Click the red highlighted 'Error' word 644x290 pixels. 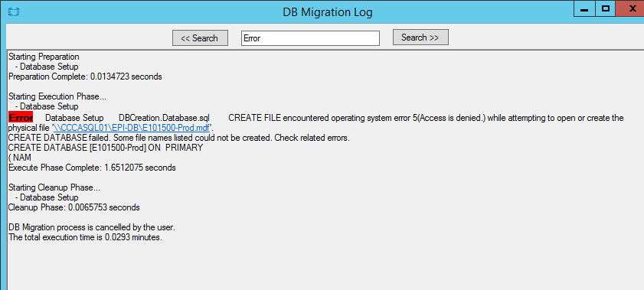[x=21, y=118]
